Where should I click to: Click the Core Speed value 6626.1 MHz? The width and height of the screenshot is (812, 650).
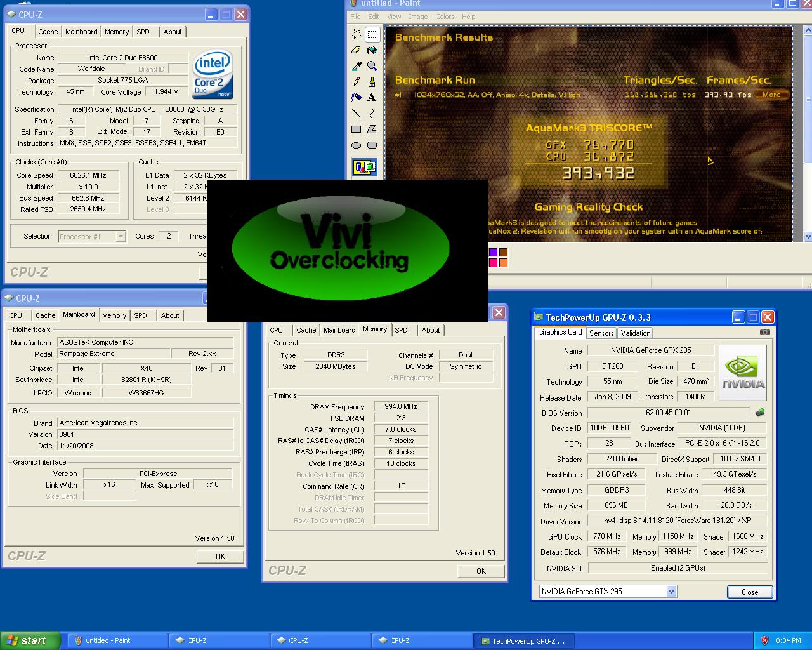[x=88, y=175]
